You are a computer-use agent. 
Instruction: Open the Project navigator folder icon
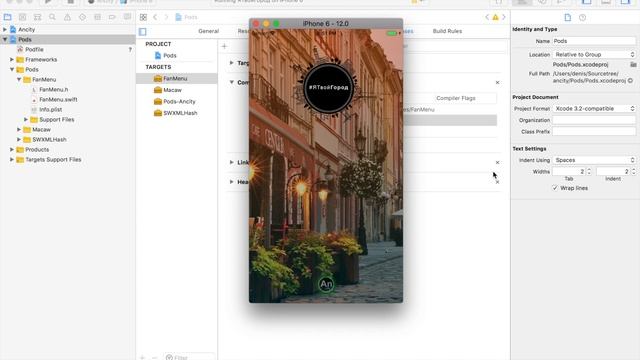(x=7, y=17)
